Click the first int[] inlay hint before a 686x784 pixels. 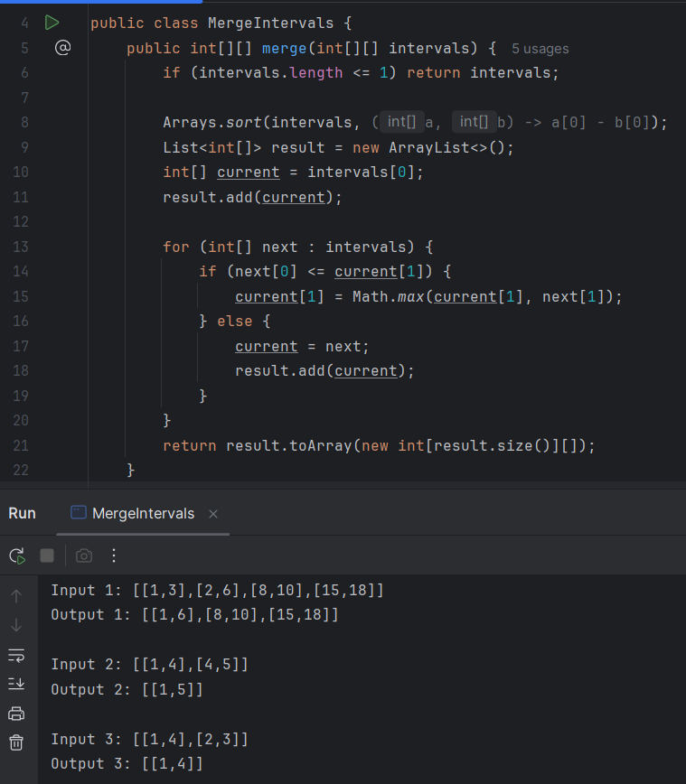400,122
